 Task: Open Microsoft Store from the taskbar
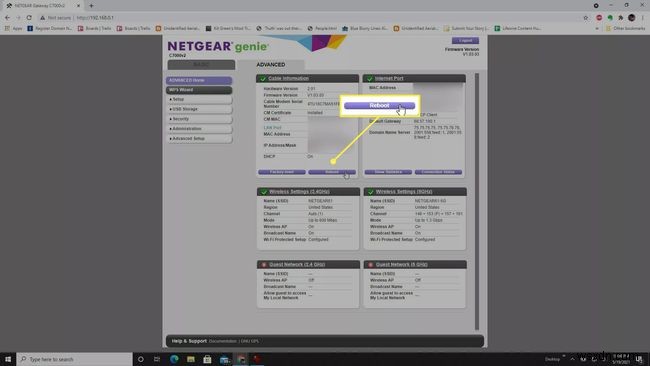(207, 359)
